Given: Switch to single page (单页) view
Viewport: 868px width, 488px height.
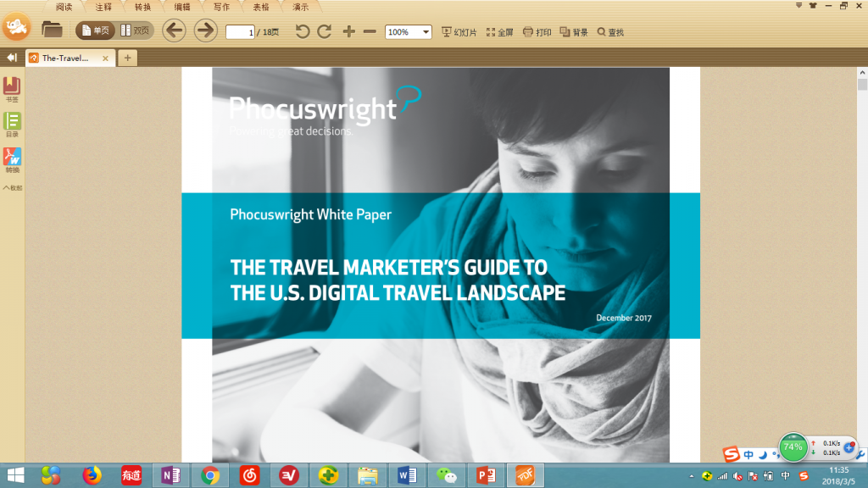Looking at the screenshot, I should (x=94, y=31).
